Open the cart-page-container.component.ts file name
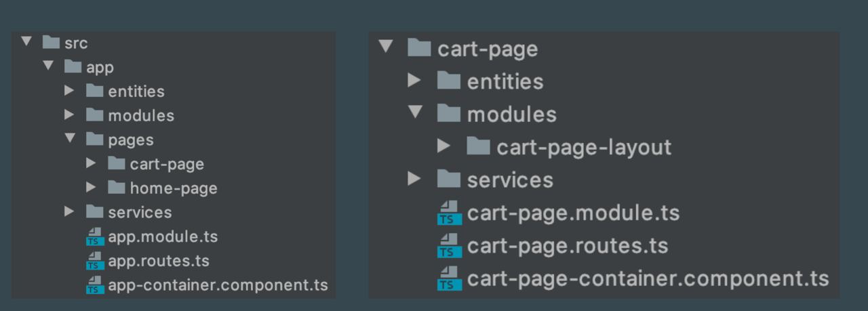The height and width of the screenshot is (311, 868). click(x=648, y=278)
